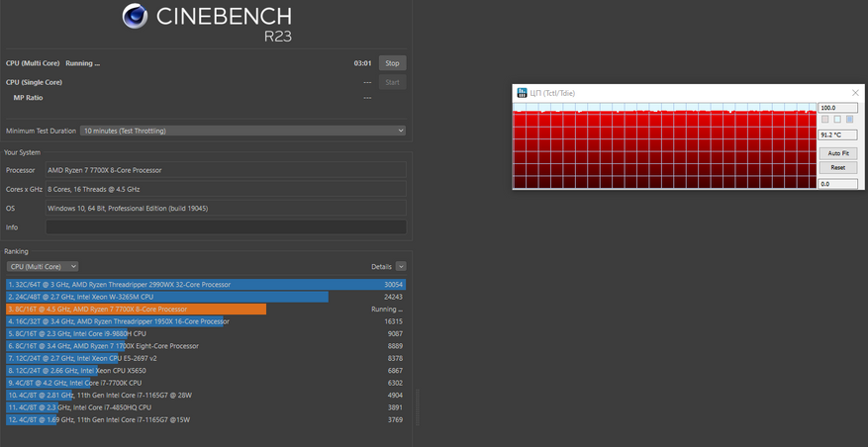Screen dimensions: 868x447
Task: Click the 24243 score value
Action: coord(394,297)
